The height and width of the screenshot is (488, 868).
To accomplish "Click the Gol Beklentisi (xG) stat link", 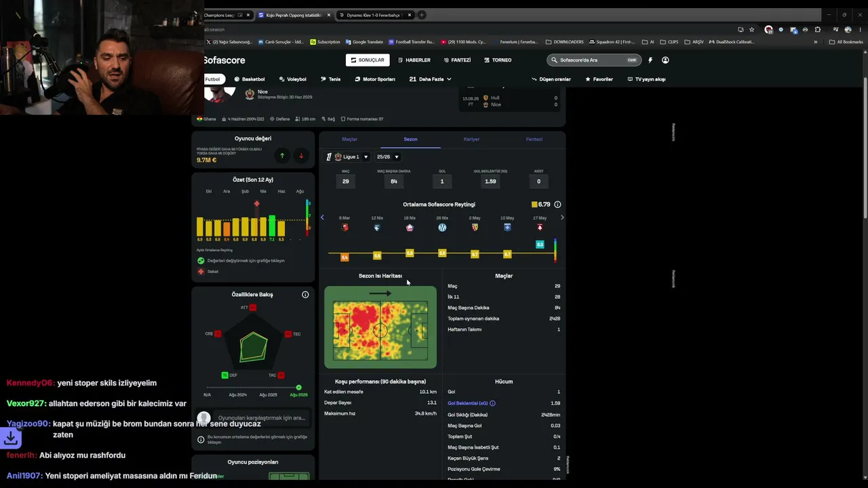I will tap(468, 403).
